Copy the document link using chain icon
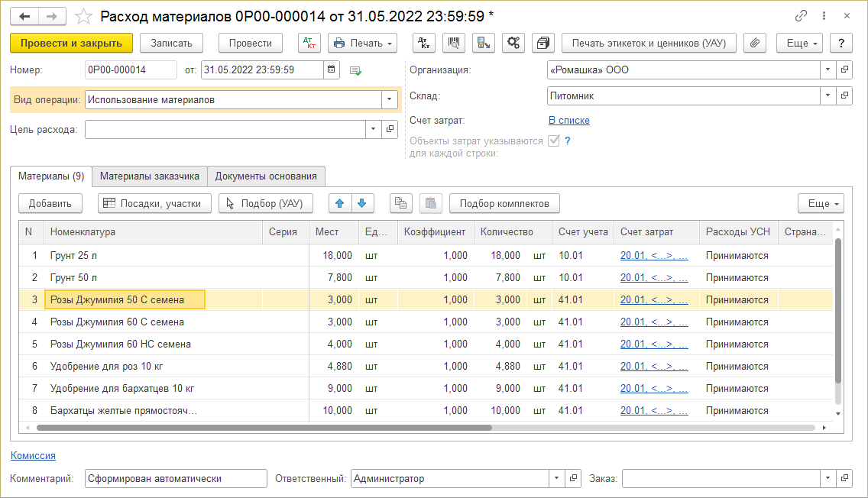 coord(802,15)
